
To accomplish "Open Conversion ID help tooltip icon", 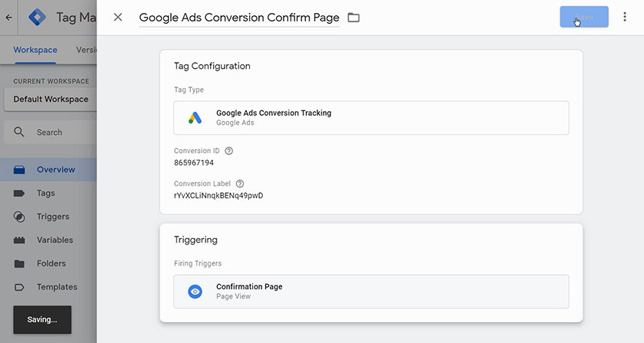I will point(228,151).
